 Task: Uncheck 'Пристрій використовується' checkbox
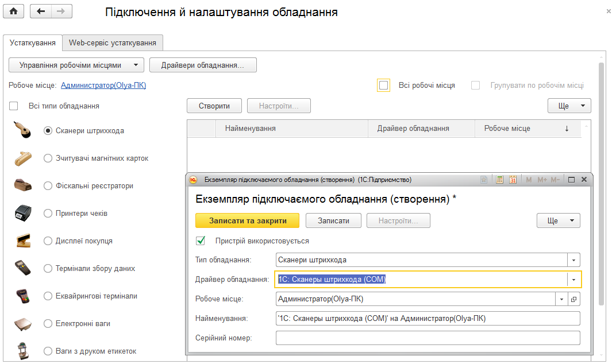click(x=201, y=241)
